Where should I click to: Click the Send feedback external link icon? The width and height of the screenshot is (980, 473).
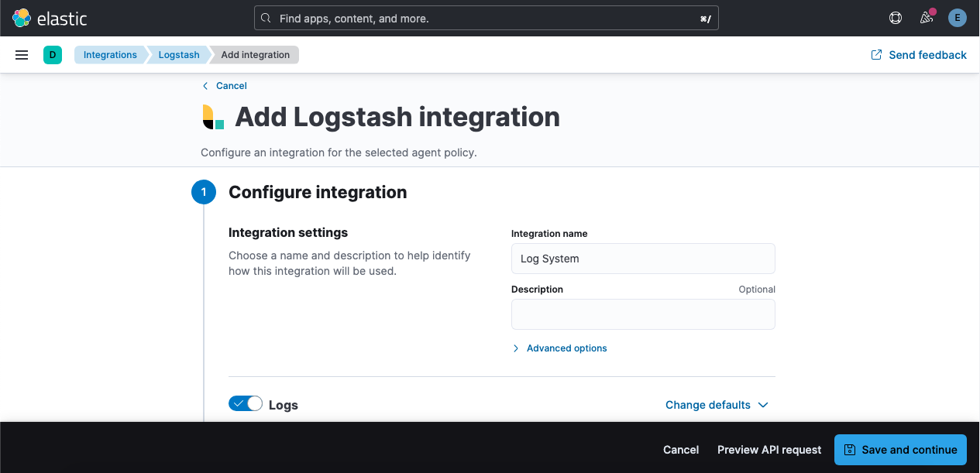(876, 55)
